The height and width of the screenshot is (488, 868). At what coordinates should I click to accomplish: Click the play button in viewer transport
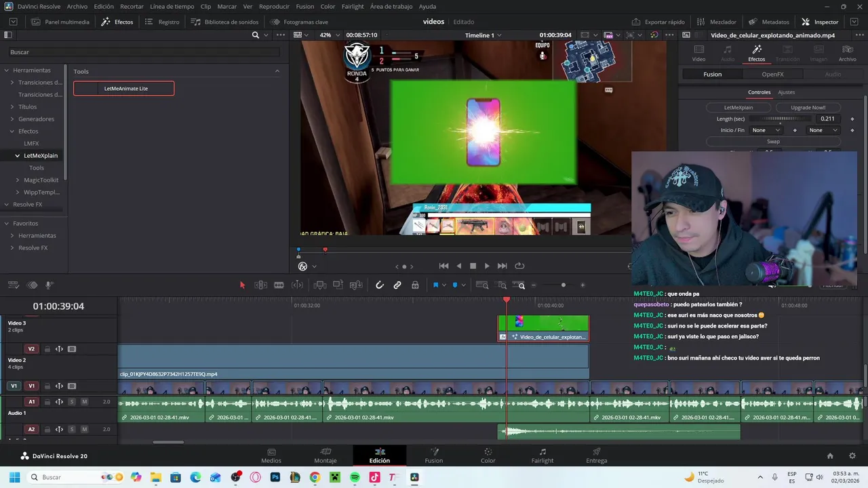(x=487, y=266)
